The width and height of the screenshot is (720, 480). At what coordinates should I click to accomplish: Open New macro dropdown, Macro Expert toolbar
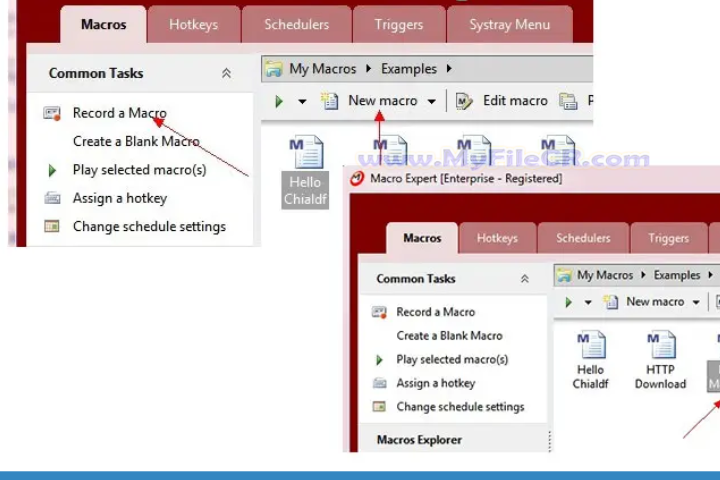(x=696, y=303)
